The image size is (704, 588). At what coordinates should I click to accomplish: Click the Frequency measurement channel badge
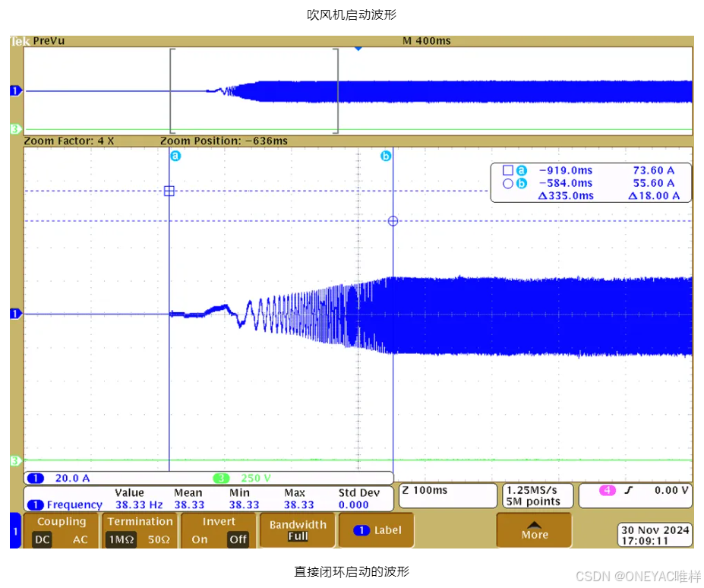(x=36, y=505)
